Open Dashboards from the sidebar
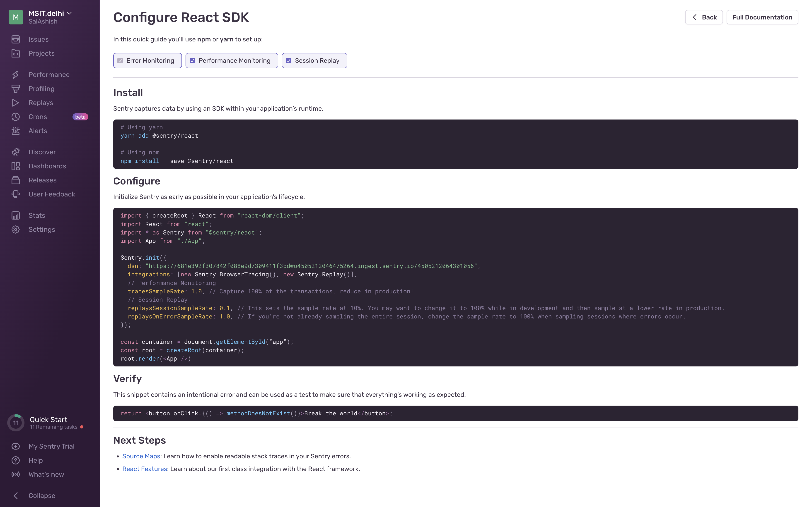812x507 pixels. (16, 166)
